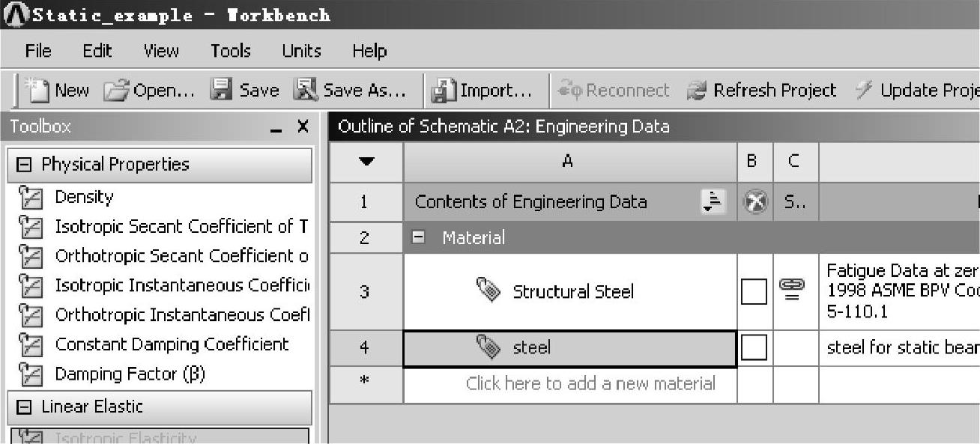Screen dimensions: 980x444
Task: Open the outline table filter dropdown arrow
Action: click(x=366, y=162)
